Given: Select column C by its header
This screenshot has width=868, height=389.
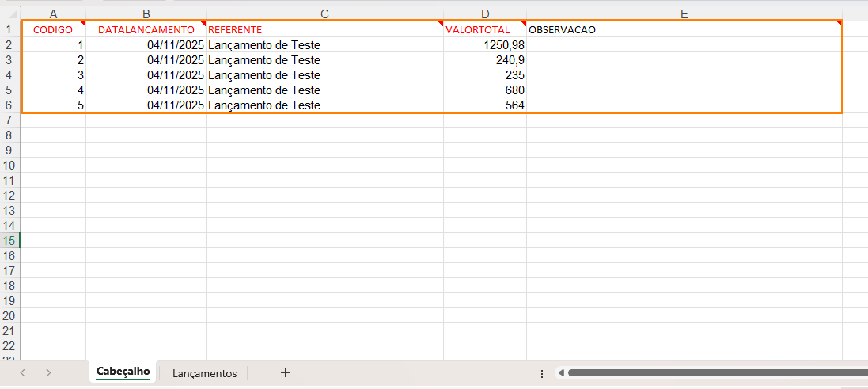Looking at the screenshot, I should (x=324, y=13).
